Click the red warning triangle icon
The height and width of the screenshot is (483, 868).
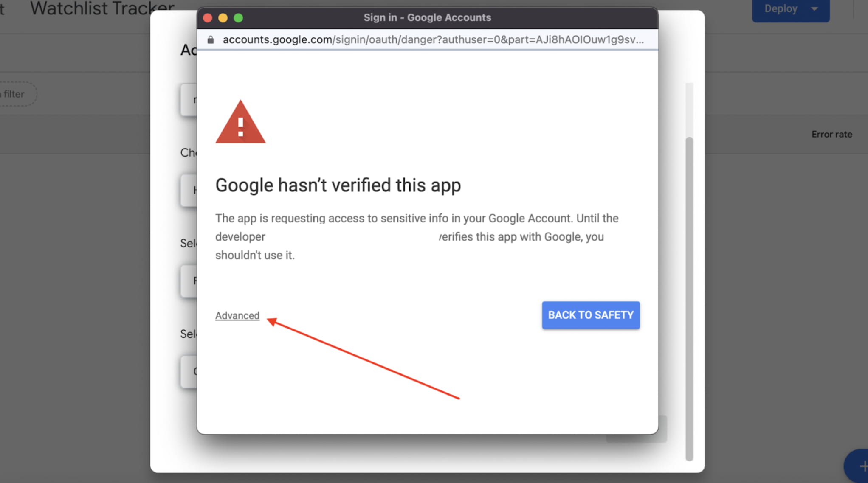(x=240, y=123)
